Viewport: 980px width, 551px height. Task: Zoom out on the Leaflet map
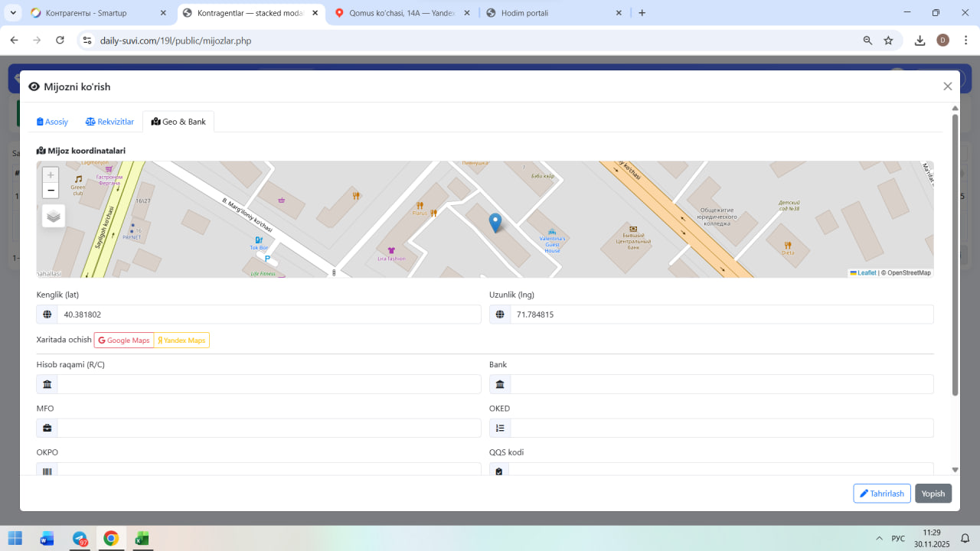pos(51,191)
